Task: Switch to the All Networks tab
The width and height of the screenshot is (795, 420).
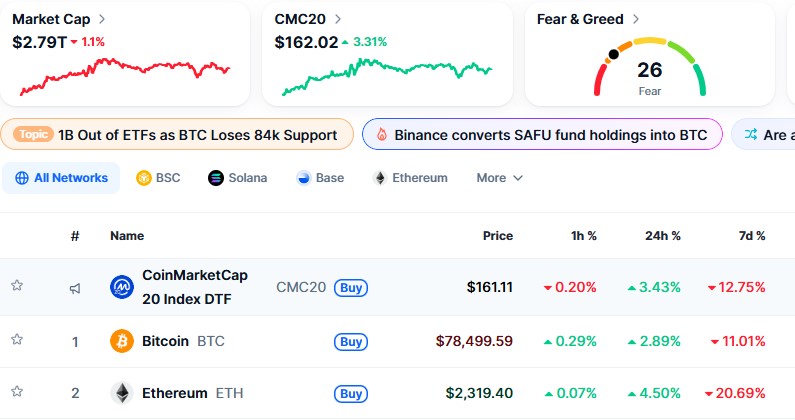Action: [x=61, y=178]
